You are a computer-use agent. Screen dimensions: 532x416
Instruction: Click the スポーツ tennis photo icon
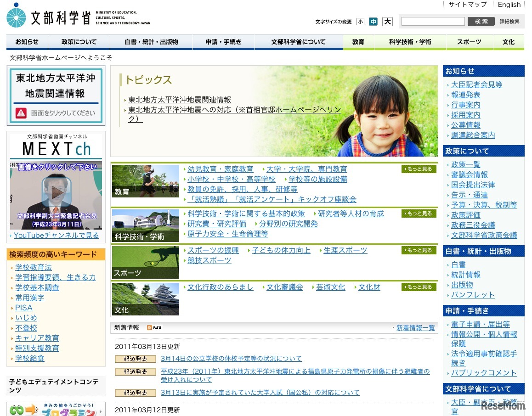click(x=145, y=261)
